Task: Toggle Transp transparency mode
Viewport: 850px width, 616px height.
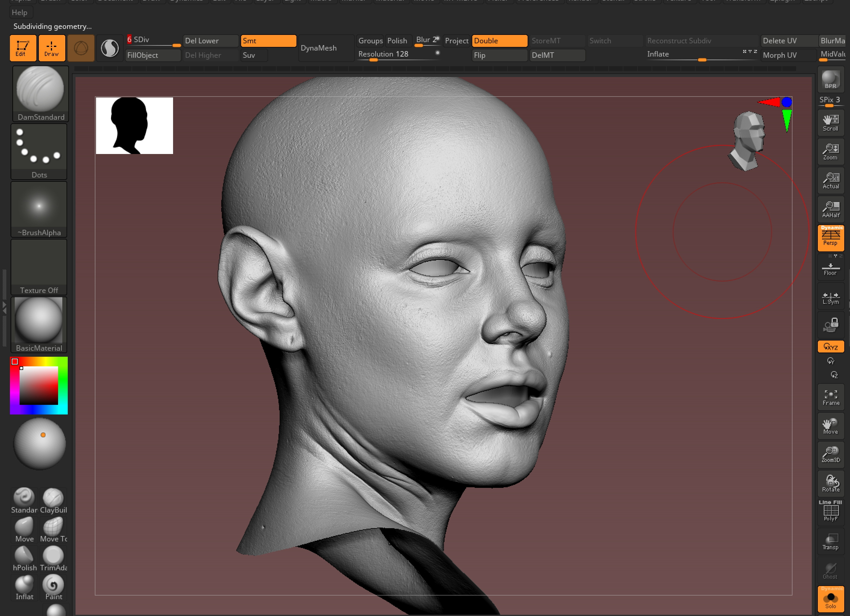Action: click(830, 541)
